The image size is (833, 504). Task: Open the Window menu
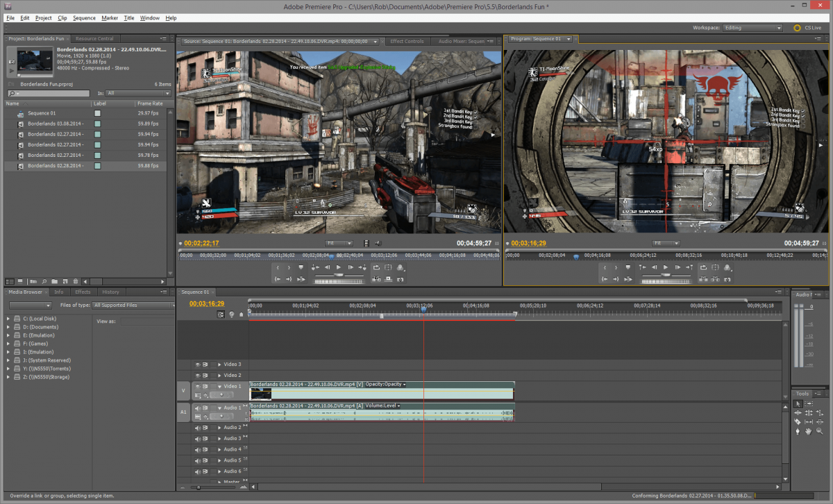[149, 17]
